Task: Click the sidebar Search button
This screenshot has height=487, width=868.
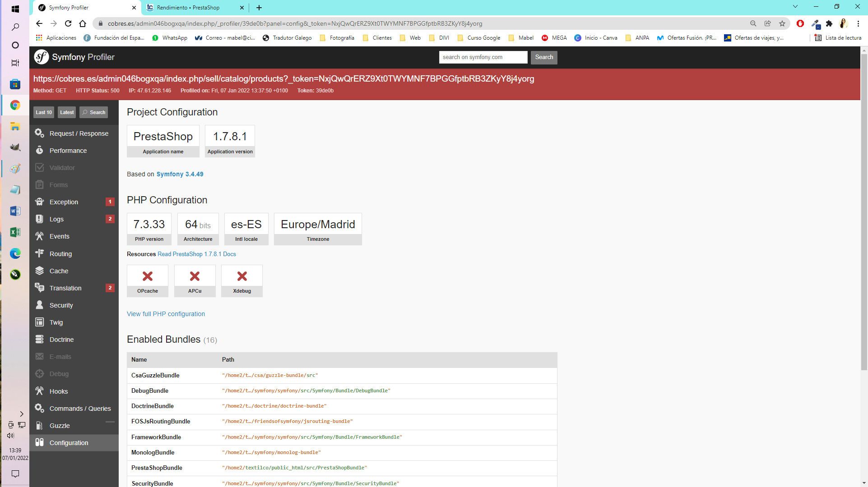Action: point(93,112)
